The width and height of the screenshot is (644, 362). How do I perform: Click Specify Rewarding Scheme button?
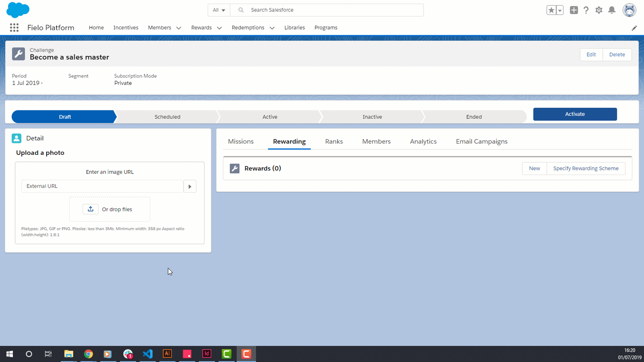pos(586,168)
